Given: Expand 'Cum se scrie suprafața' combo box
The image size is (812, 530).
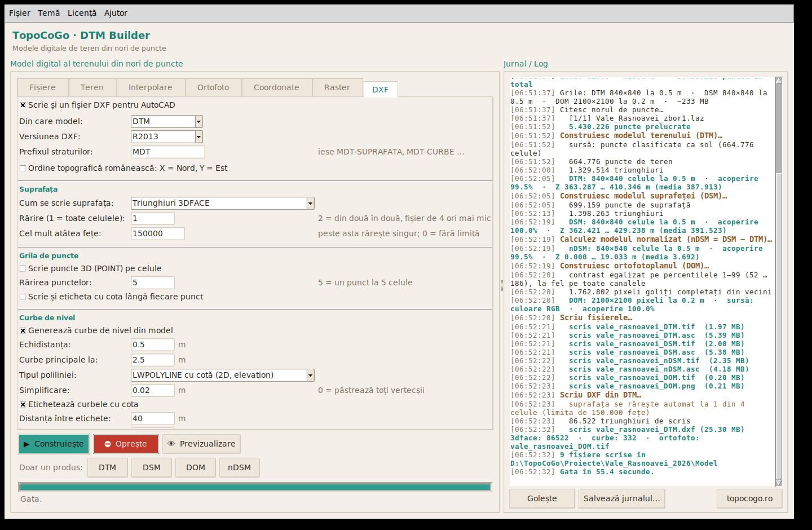Looking at the screenshot, I should coord(310,203).
